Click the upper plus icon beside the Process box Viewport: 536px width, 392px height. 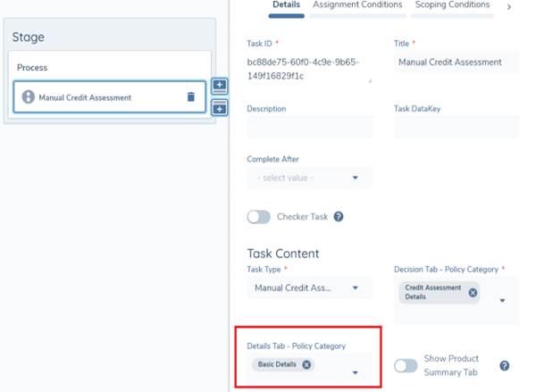[220, 88]
